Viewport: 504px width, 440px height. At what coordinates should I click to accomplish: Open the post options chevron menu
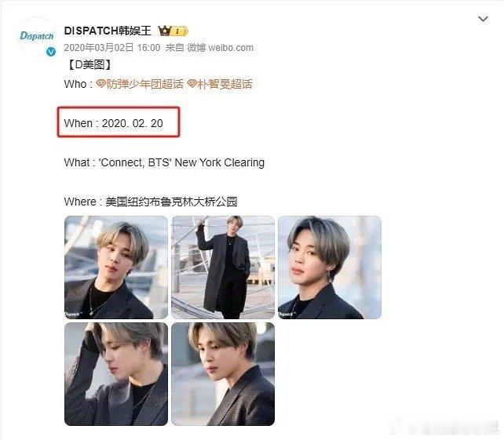(483, 19)
